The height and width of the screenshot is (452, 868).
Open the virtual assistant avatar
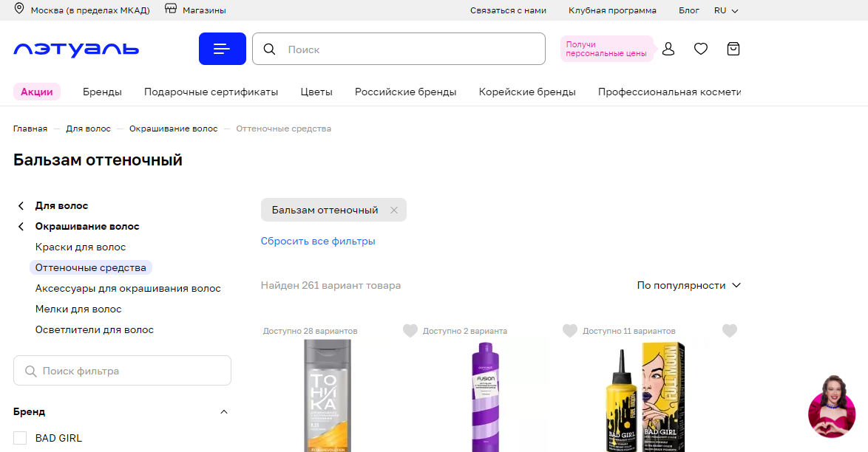click(x=832, y=406)
